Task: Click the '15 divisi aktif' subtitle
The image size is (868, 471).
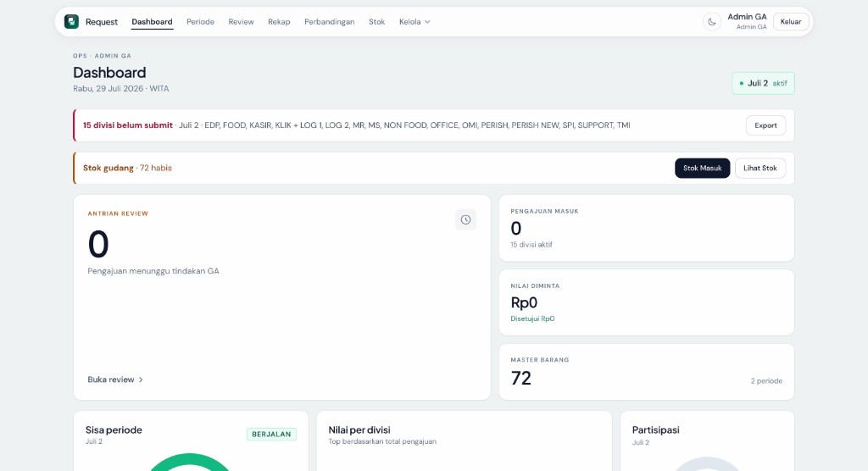Action: [531, 245]
